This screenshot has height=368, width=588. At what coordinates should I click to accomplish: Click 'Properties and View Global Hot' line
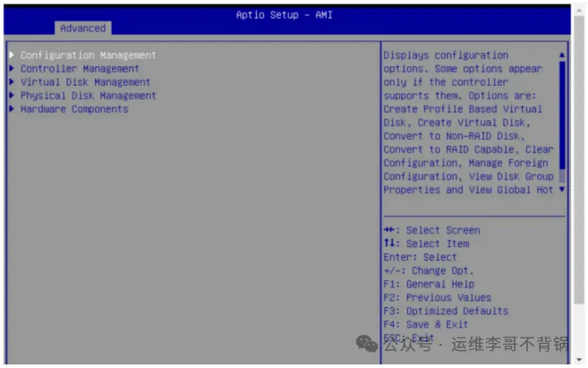[x=468, y=190]
